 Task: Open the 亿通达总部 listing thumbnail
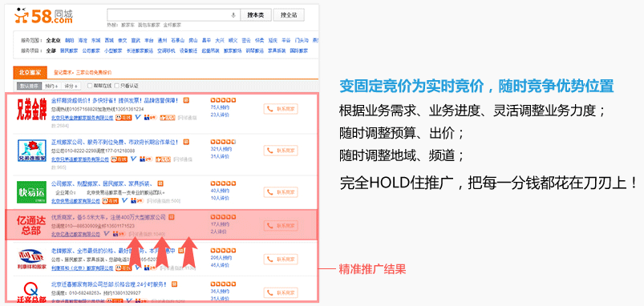30,225
